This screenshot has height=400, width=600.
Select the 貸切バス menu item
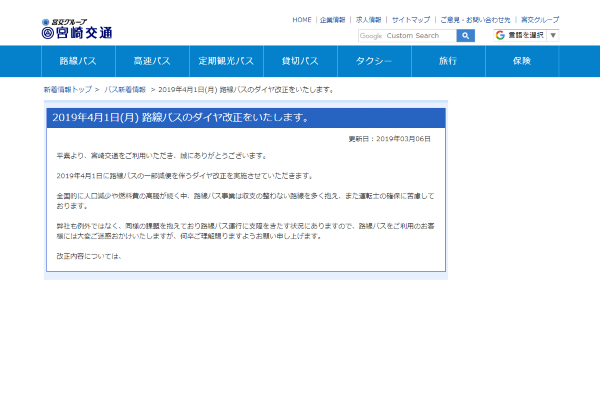pos(300,61)
